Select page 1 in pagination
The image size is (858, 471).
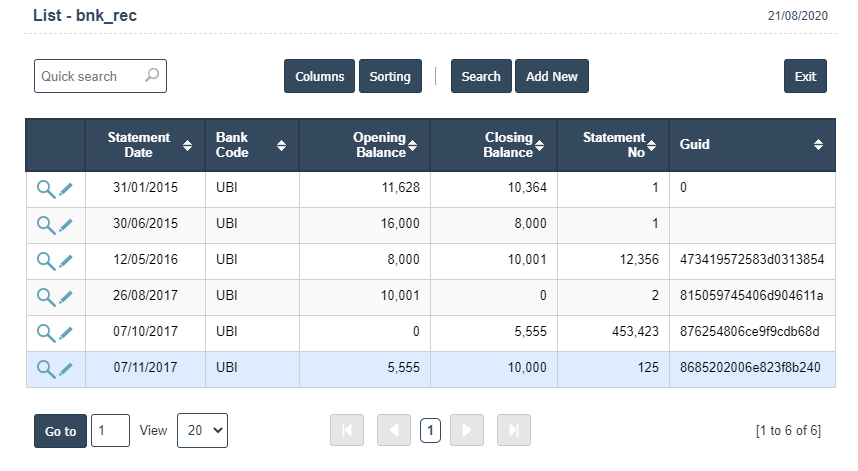click(x=430, y=431)
